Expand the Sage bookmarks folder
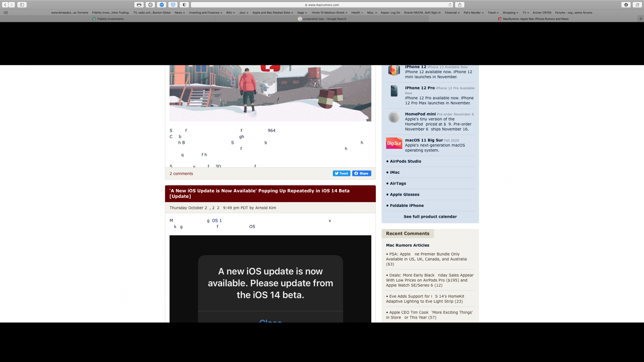 point(302,13)
